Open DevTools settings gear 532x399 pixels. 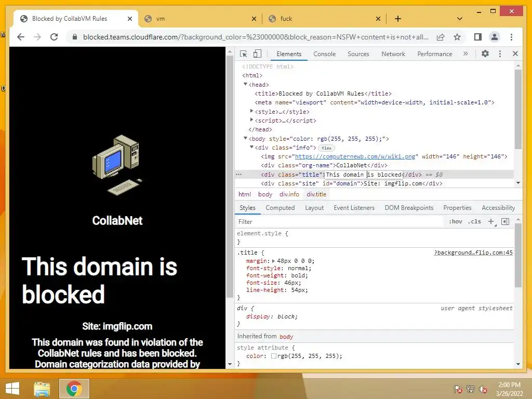point(485,54)
